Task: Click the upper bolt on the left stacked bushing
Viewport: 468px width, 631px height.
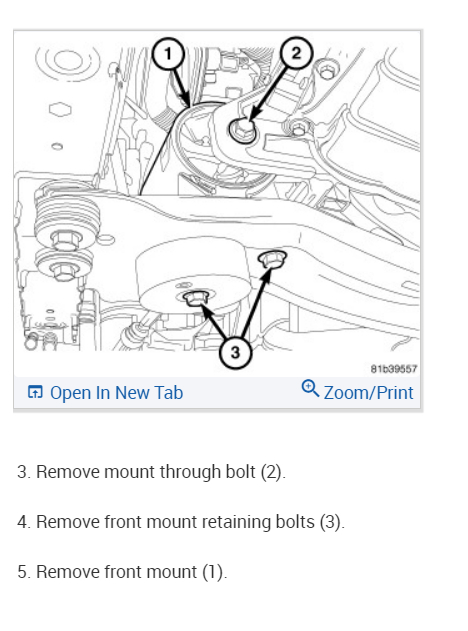Action: 65,241
